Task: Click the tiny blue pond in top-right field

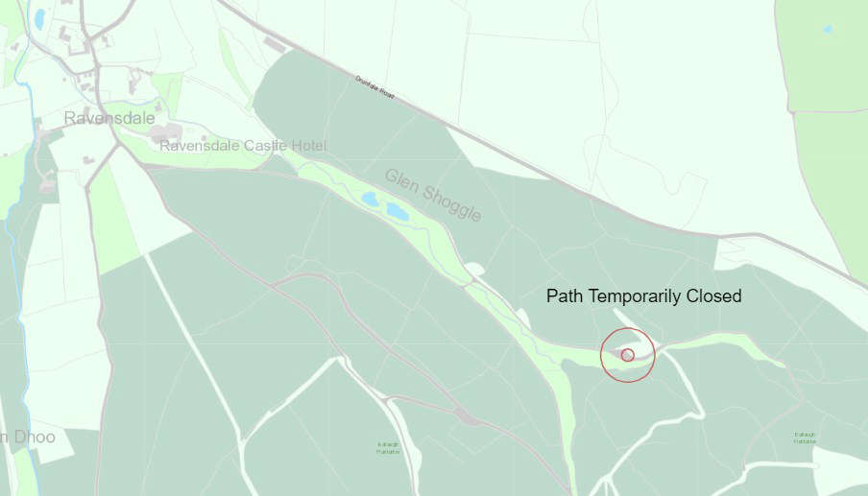Action: pyautogui.click(x=828, y=29)
